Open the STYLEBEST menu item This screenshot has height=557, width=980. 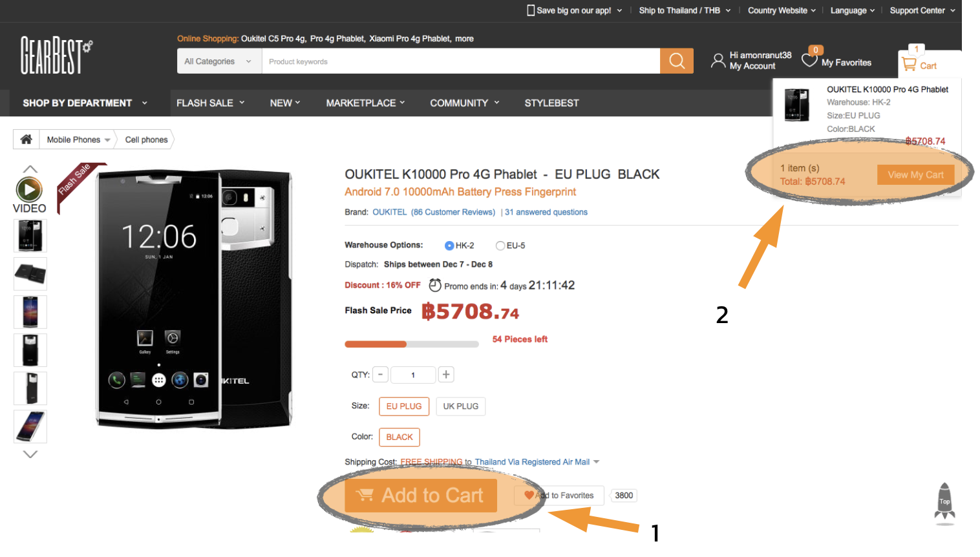[x=551, y=103]
